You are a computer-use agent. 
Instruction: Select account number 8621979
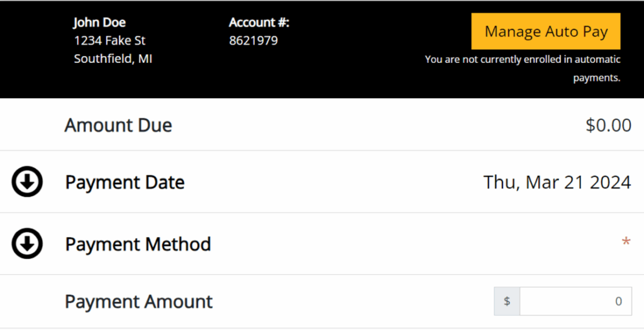253,41
